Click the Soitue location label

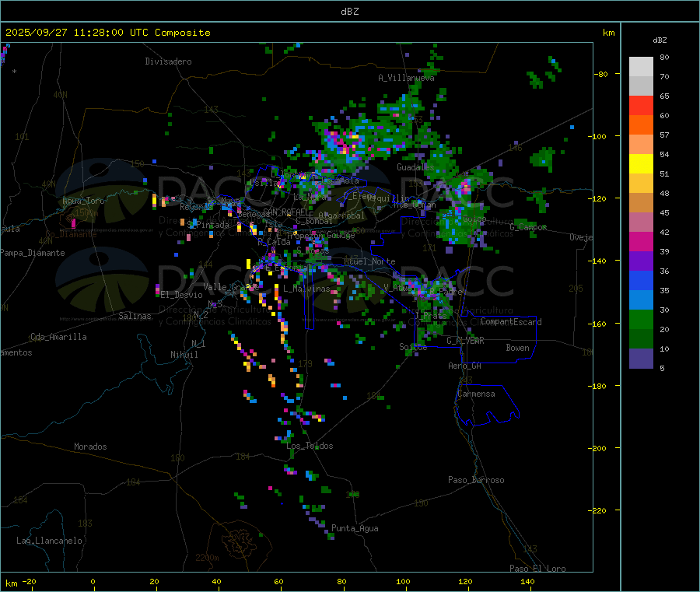coord(413,347)
